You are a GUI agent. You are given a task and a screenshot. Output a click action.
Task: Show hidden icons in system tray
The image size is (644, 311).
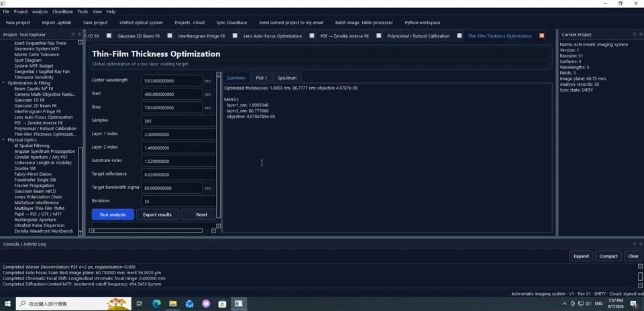point(564,304)
